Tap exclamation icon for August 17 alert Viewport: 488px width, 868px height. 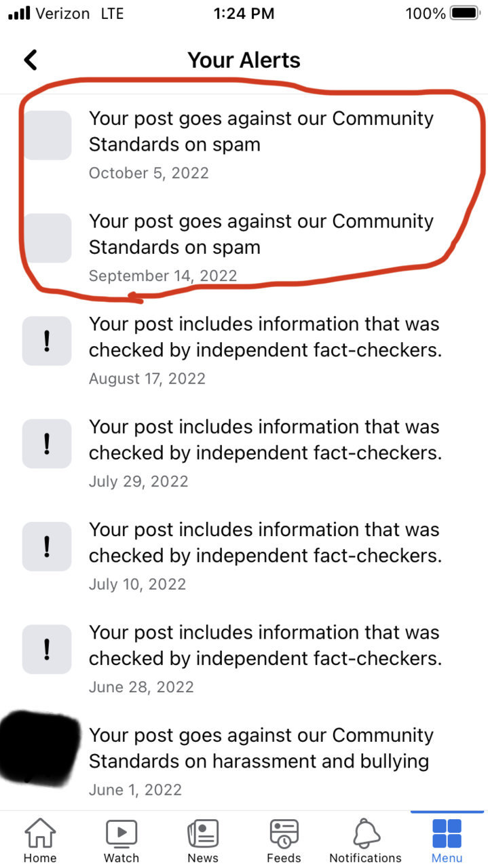click(x=47, y=341)
